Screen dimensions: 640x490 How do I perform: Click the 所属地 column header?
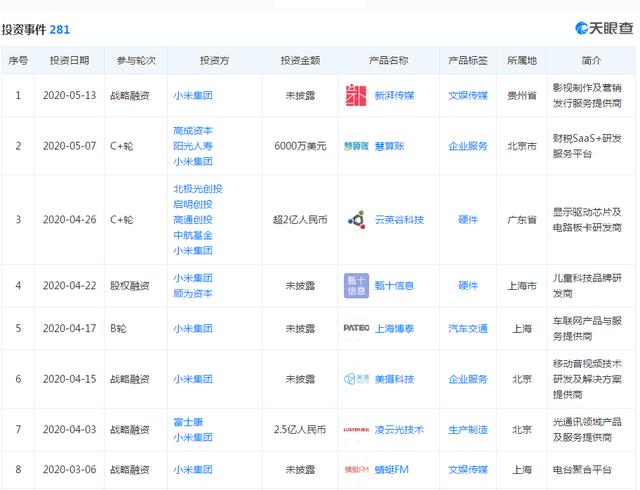522,60
